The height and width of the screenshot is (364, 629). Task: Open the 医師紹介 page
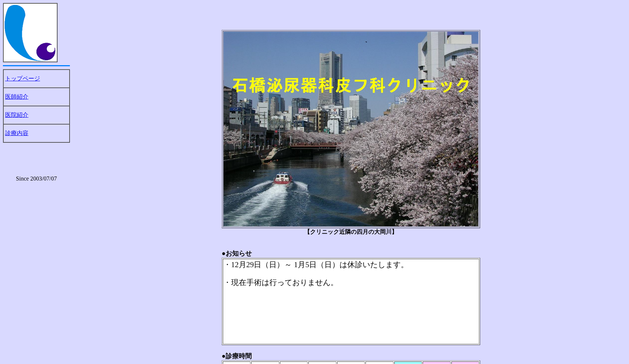pos(16,96)
